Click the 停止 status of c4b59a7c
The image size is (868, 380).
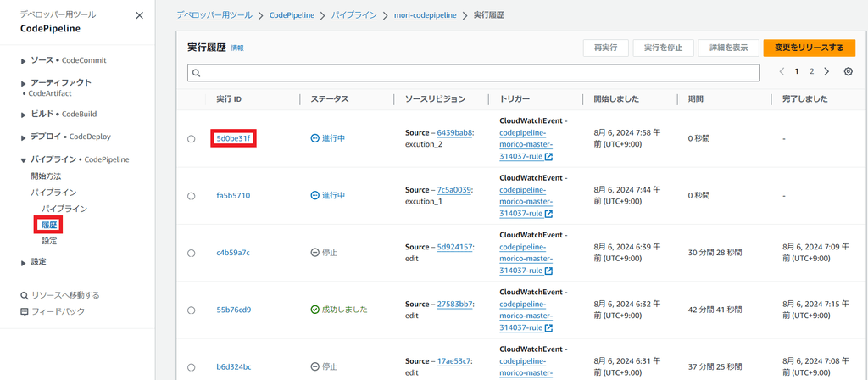click(x=324, y=253)
